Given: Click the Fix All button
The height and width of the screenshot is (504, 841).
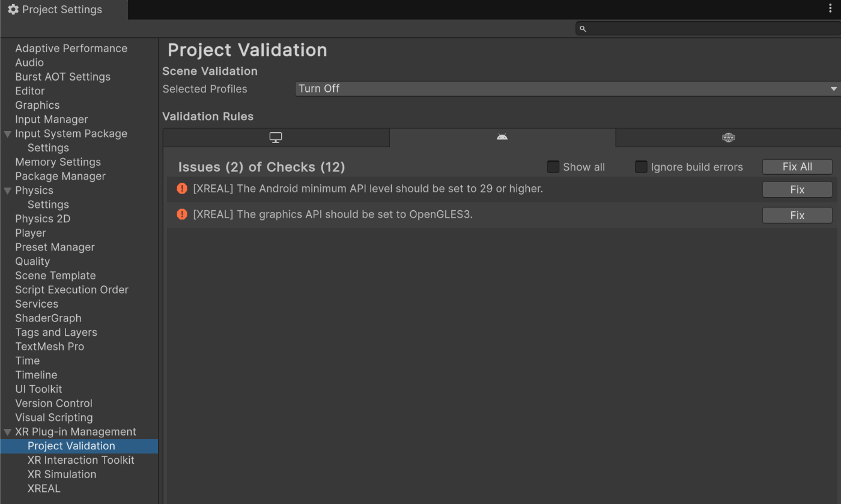Looking at the screenshot, I should 797,166.
